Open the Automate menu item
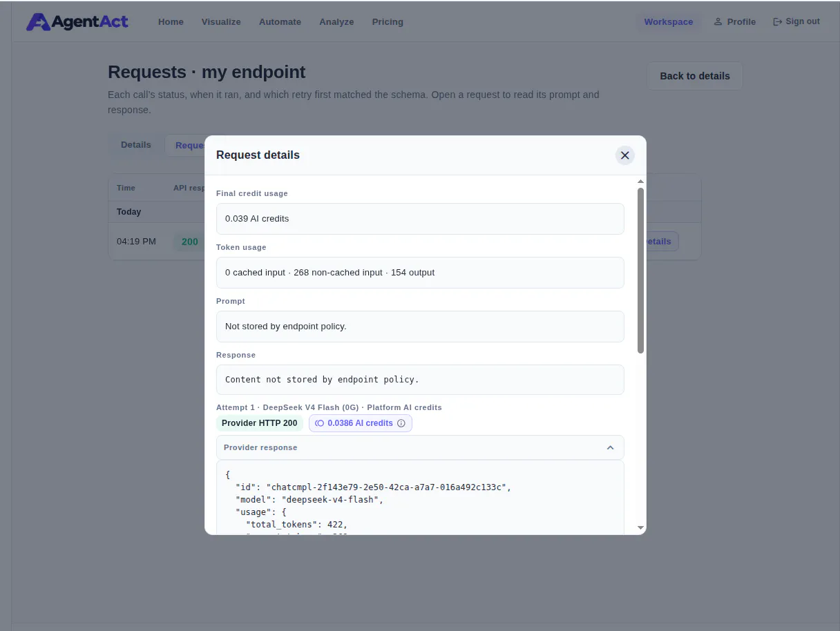The width and height of the screenshot is (840, 631). point(280,21)
